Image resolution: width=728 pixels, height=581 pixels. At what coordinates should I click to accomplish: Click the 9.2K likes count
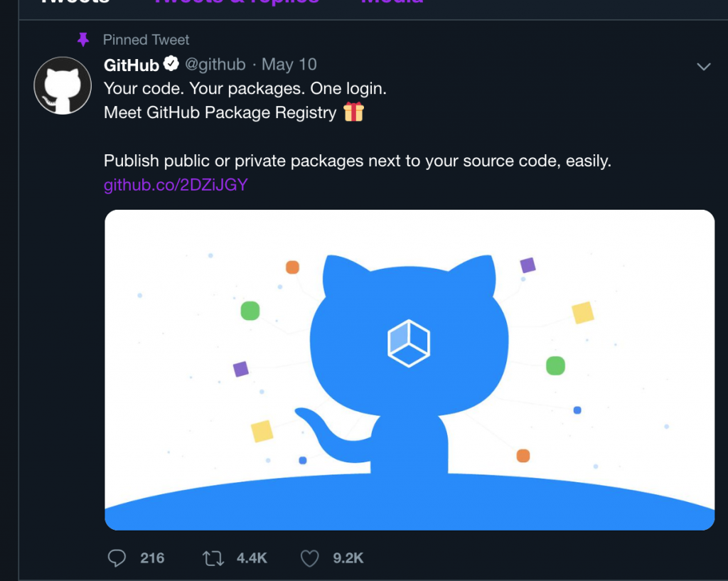(348, 558)
